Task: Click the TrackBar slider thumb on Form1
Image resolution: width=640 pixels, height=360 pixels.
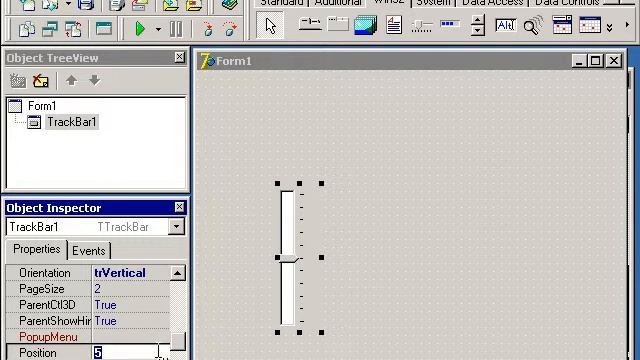Action: click(289, 259)
